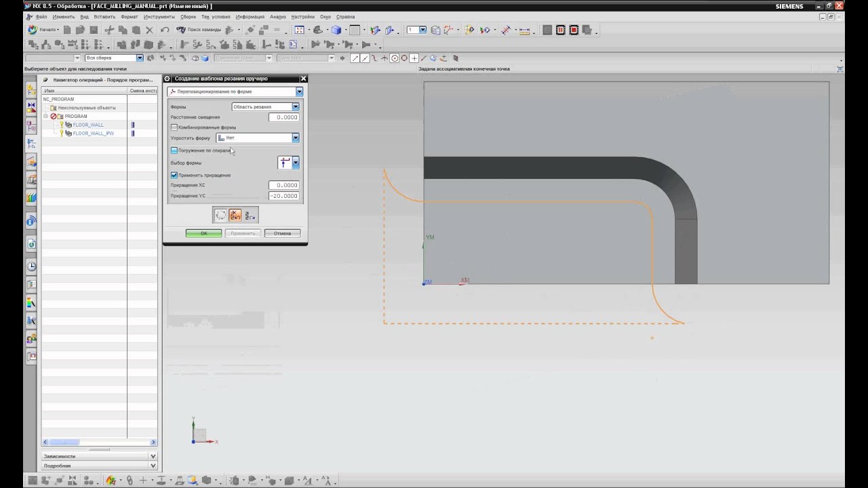Select the NC_PROGRAM root row
The height and width of the screenshot is (488, 868).
(x=58, y=99)
